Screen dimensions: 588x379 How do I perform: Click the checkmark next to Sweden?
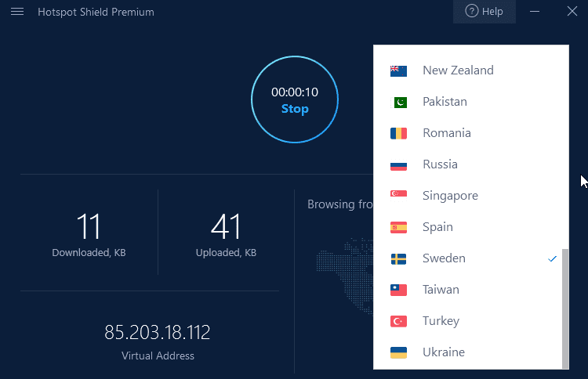point(552,258)
